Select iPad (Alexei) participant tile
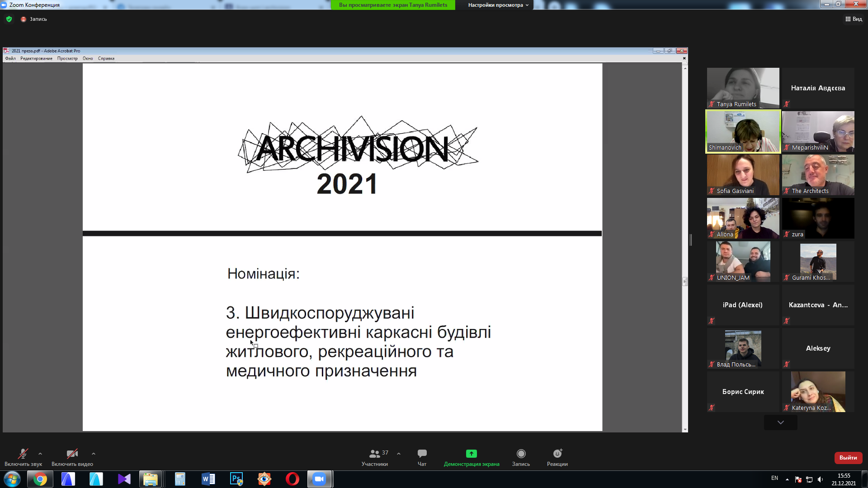Viewport: 868px width, 488px height. point(743,305)
